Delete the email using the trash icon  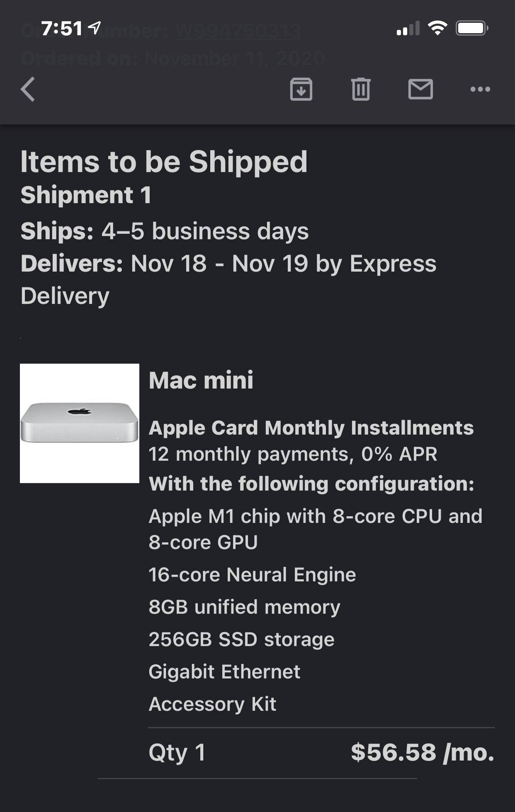[x=361, y=89]
